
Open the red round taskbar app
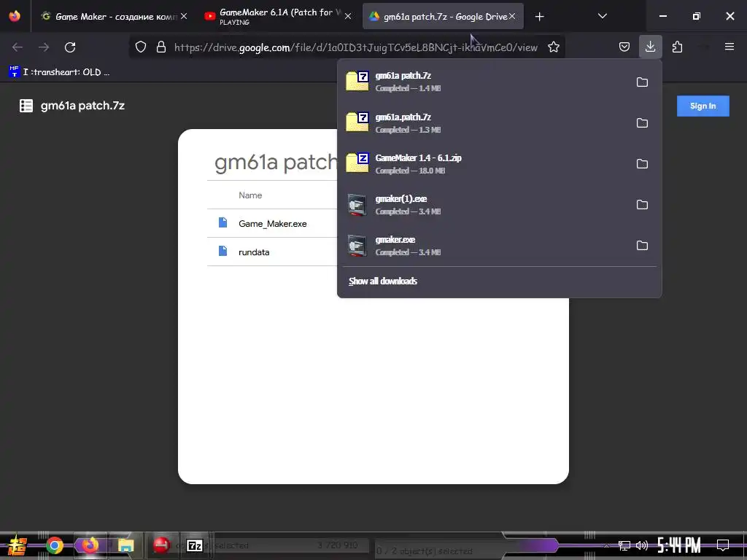coord(161,545)
